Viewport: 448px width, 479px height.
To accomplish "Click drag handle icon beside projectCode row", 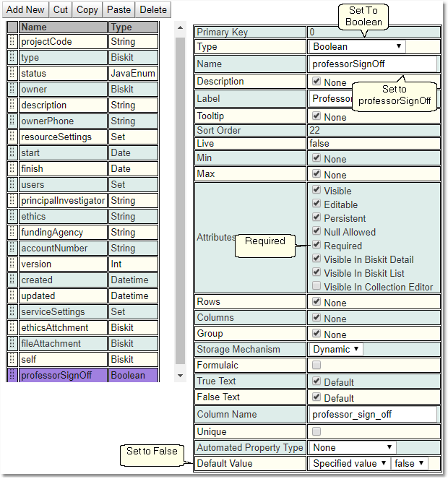I will click(12, 42).
